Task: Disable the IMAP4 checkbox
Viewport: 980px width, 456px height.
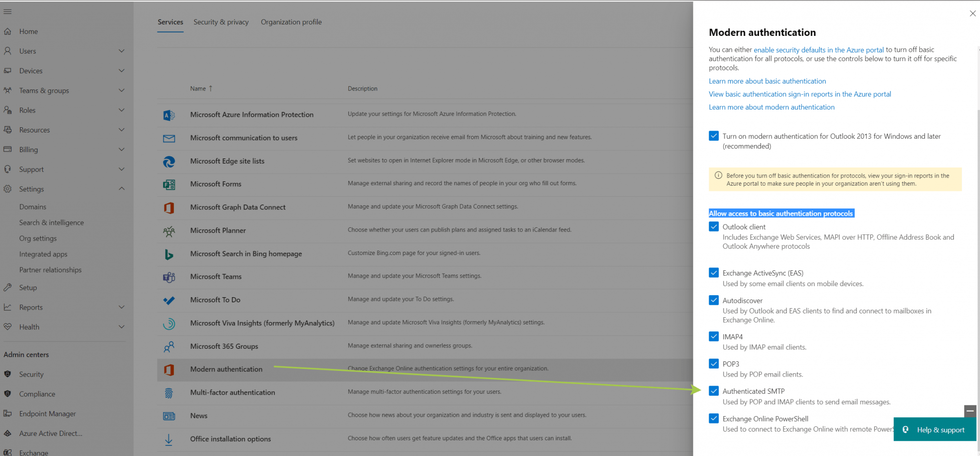Action: coord(713,336)
